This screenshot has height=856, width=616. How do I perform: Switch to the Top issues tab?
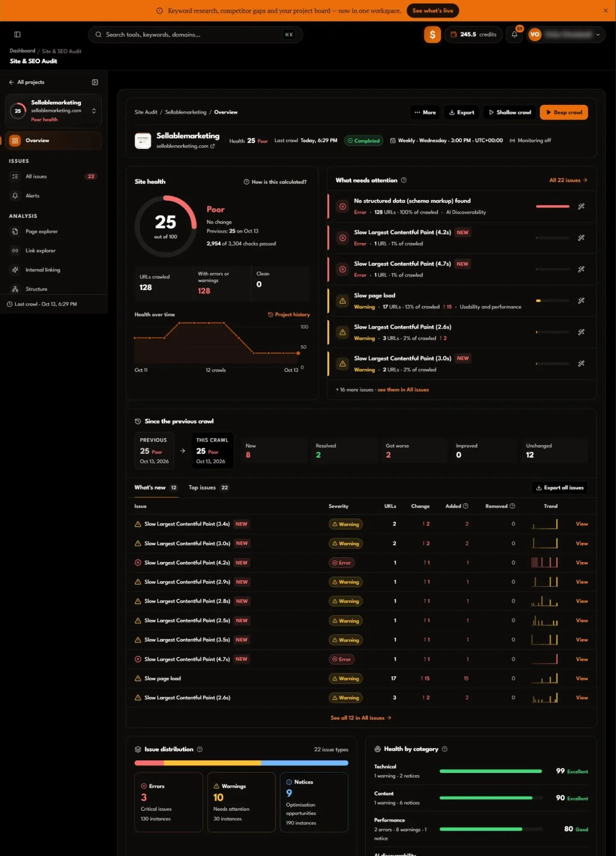(208, 487)
